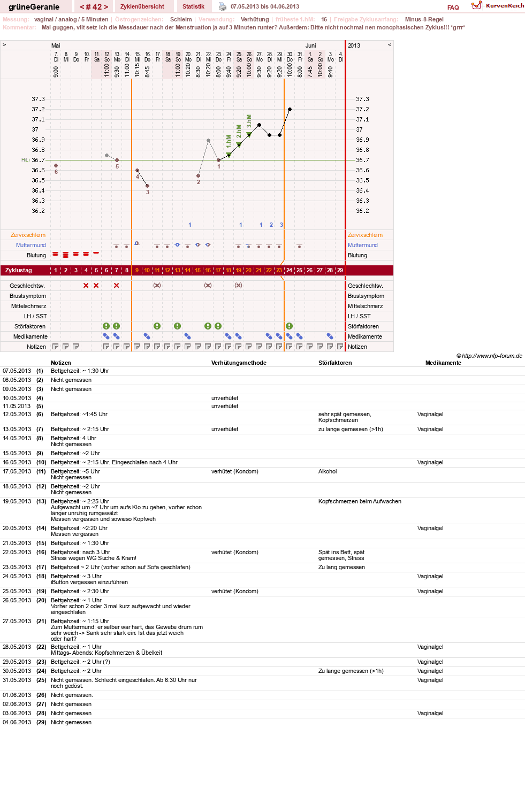This screenshot has height=812, width=525.
Task: Click the Störfaktoren warning icon on cycle day 24
Action: (290, 326)
